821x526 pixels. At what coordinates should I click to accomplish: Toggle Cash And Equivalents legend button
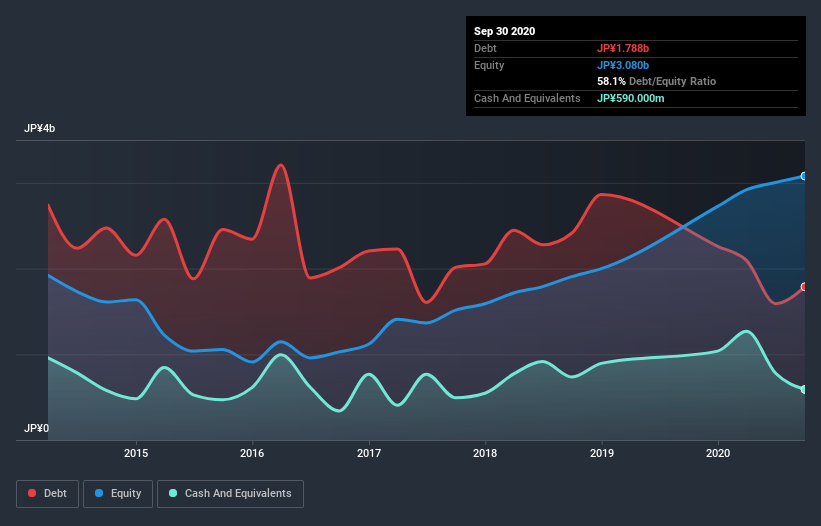pyautogui.click(x=230, y=494)
